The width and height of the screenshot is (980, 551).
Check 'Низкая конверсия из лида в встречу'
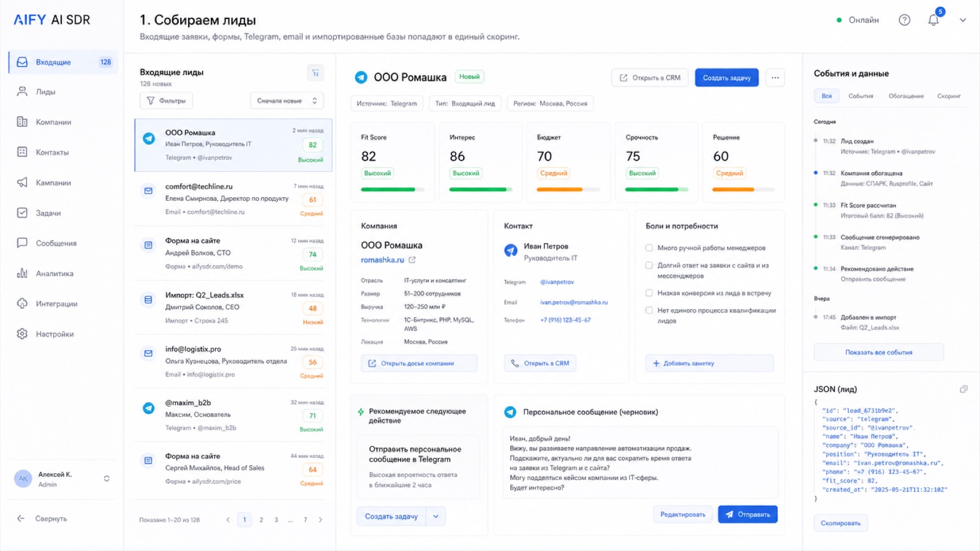[x=649, y=293]
